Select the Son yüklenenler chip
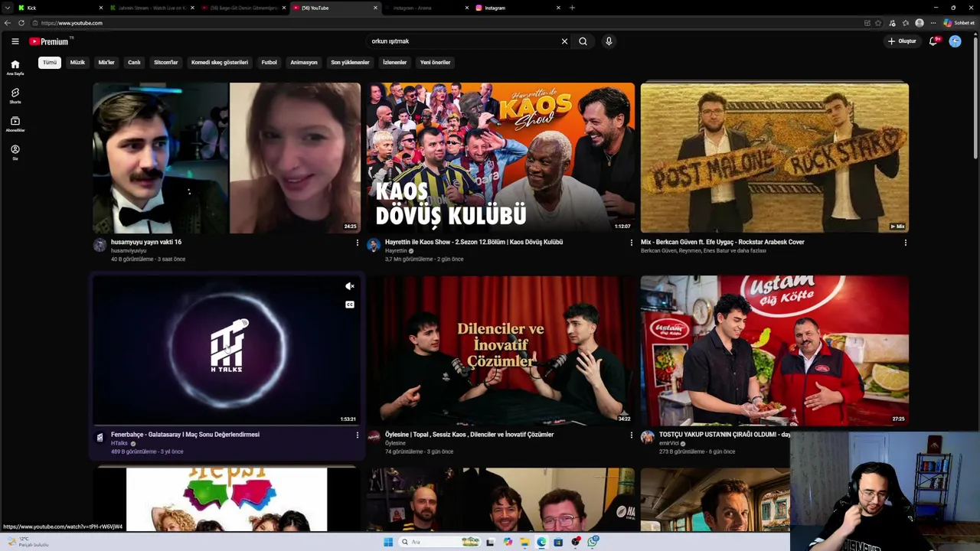The image size is (980, 551). click(x=350, y=63)
